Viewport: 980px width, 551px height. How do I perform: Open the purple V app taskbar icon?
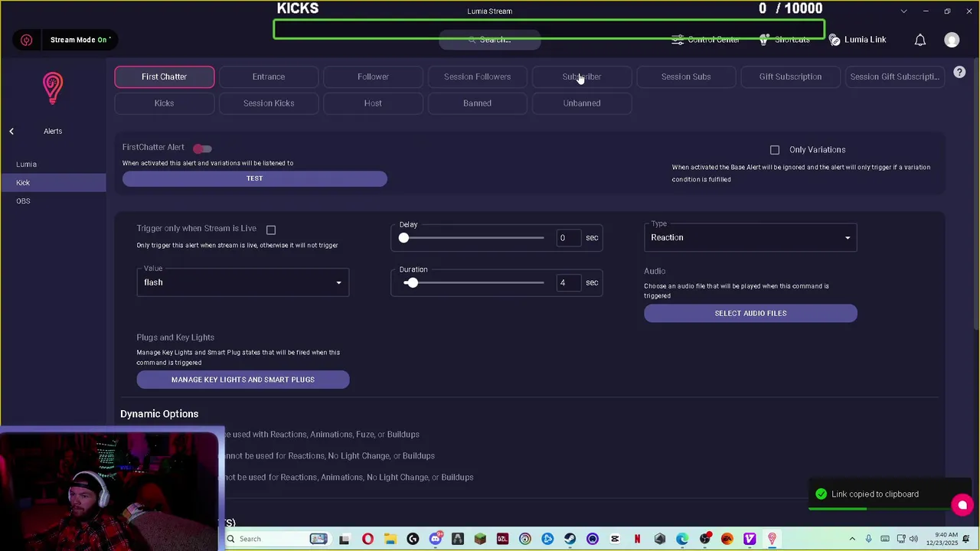pos(750,539)
